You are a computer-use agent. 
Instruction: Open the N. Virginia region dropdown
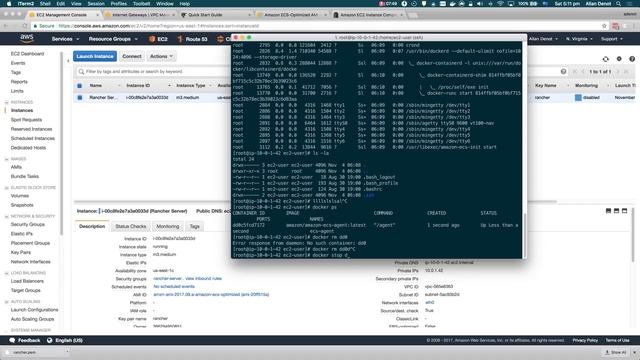click(x=579, y=39)
